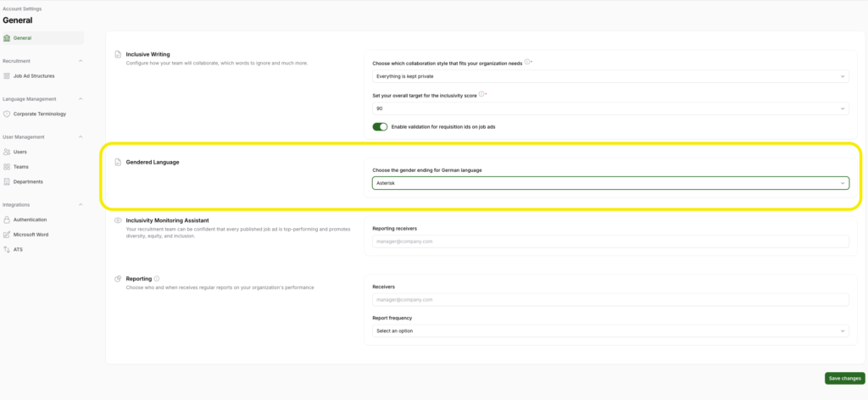Click the Departments icon in sidebar
The image size is (868, 400).
click(x=7, y=181)
